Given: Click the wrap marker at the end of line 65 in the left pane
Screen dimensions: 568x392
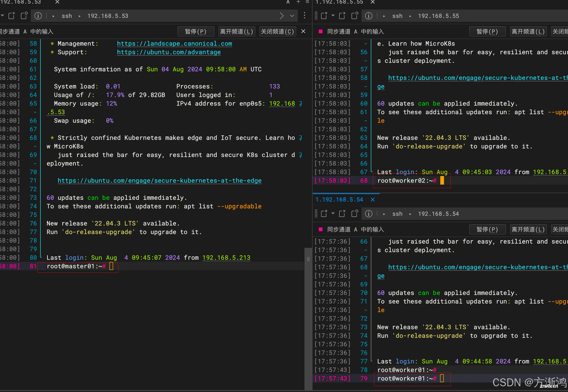Looking at the screenshot, I should [x=300, y=104].
